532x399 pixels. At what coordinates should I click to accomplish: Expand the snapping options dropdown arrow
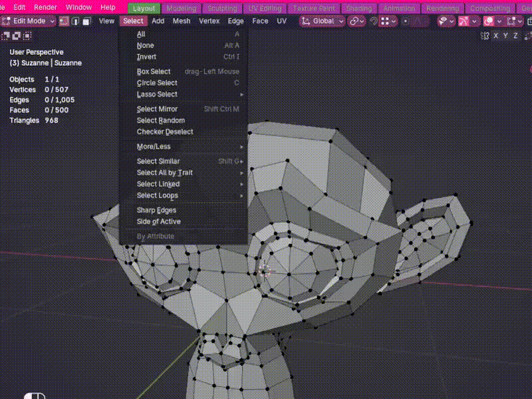(394, 21)
